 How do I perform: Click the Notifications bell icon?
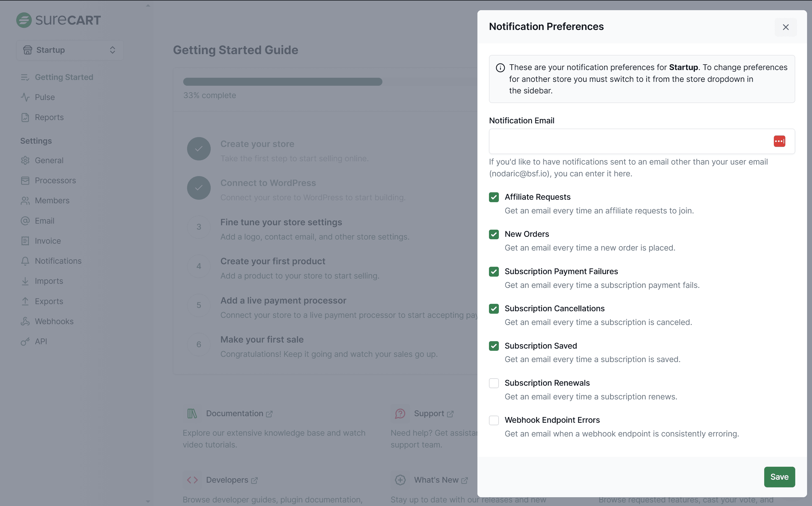(x=25, y=261)
